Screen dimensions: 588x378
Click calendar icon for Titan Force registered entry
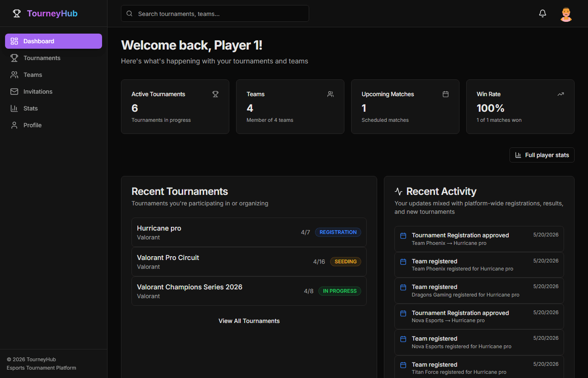403,365
